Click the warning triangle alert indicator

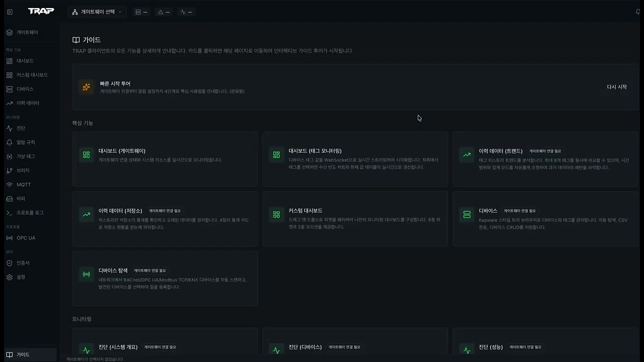164,12
